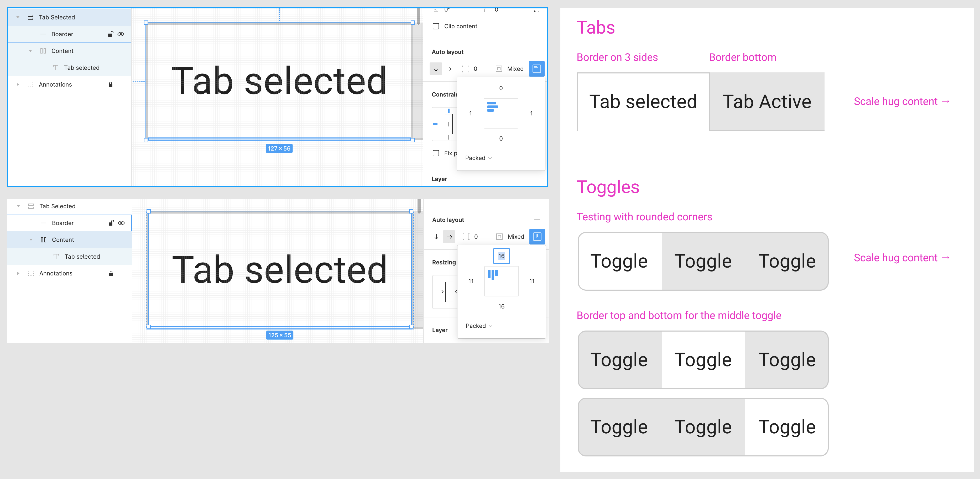Select the hug content resizing icon
980x479 pixels.
tap(449, 292)
